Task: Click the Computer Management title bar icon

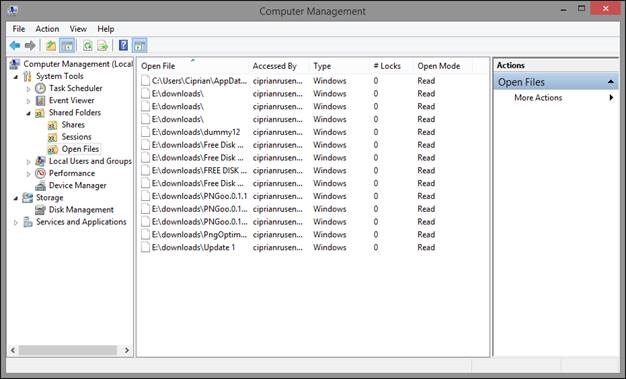Action: pos(13,11)
